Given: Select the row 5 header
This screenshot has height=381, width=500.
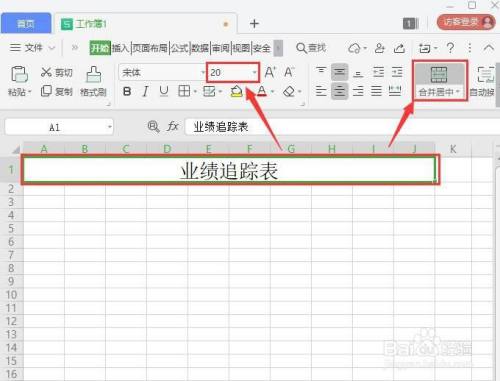Looking at the screenshot, I should pos(11,229).
